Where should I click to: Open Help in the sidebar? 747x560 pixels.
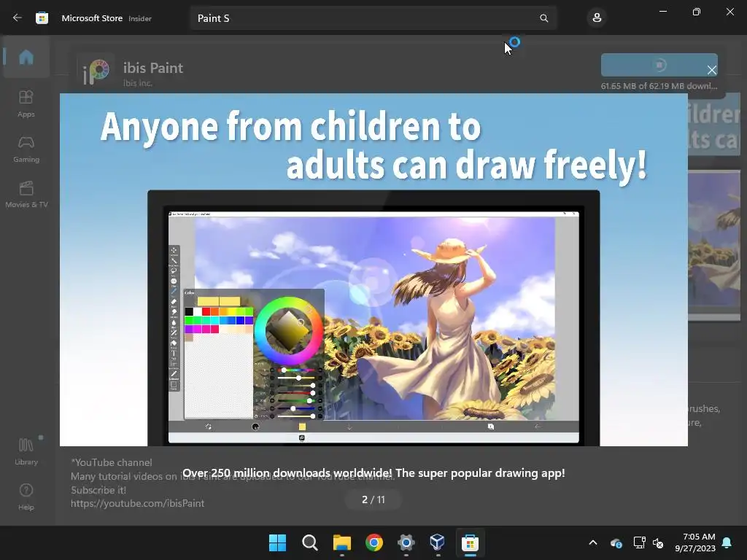26,497
